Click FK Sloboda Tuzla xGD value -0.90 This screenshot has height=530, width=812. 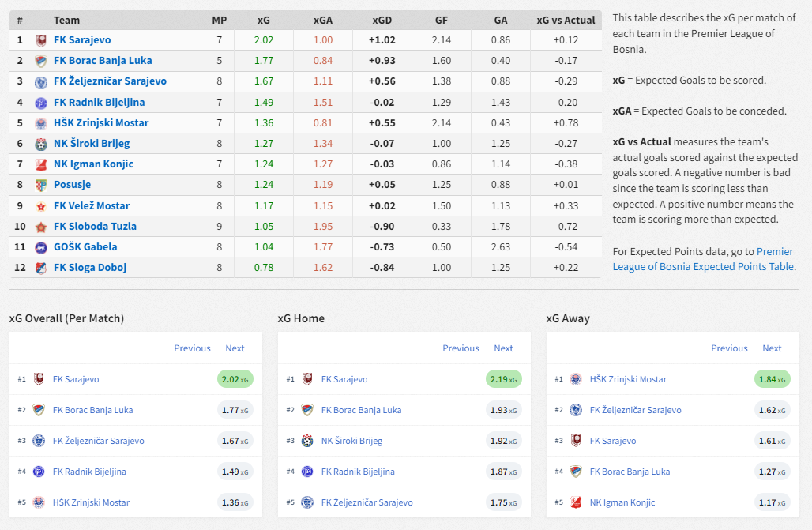tap(382, 227)
